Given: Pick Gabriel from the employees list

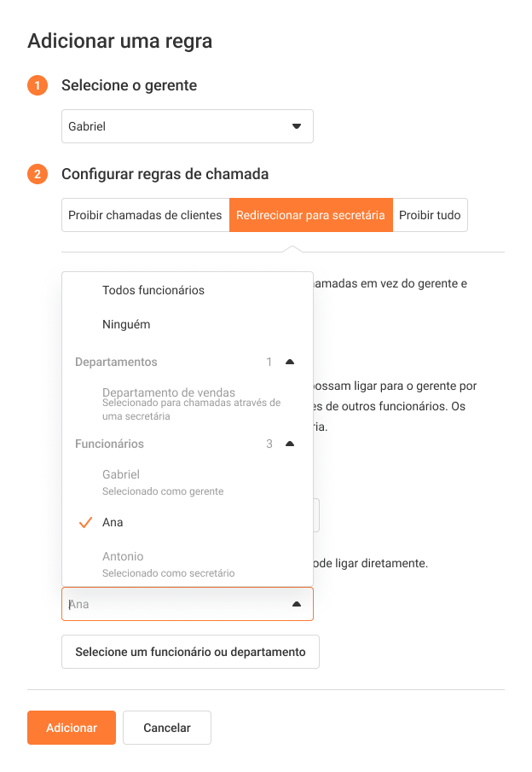Looking at the screenshot, I should pyautogui.click(x=121, y=474).
